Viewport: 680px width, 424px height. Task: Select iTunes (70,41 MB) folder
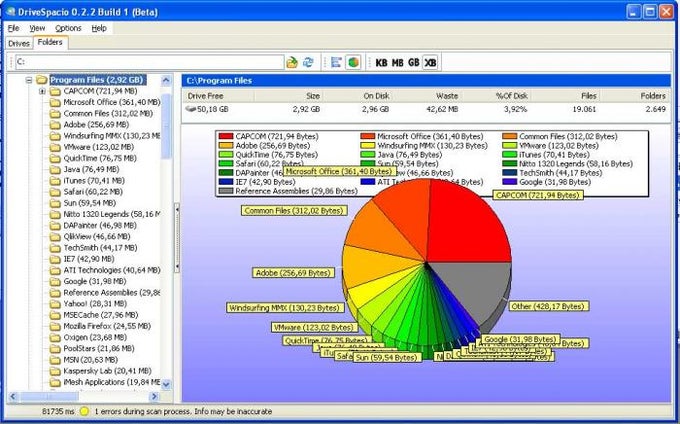[x=94, y=181]
